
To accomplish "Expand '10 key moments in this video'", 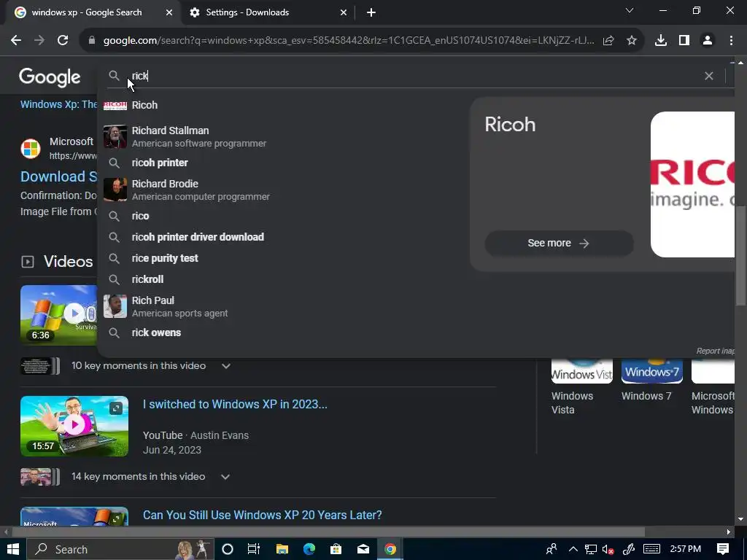I will [226, 366].
